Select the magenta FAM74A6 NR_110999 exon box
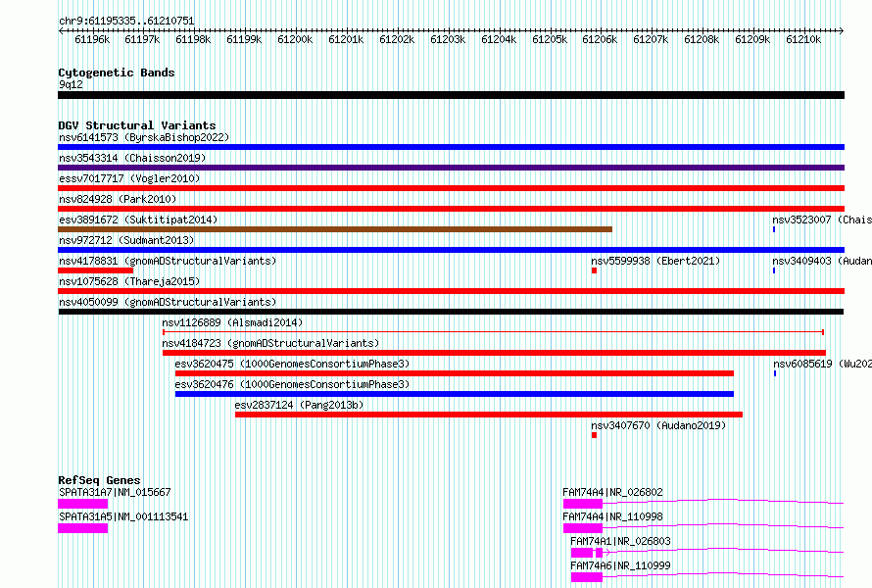Image resolution: width=872 pixels, height=588 pixels. coord(587,577)
